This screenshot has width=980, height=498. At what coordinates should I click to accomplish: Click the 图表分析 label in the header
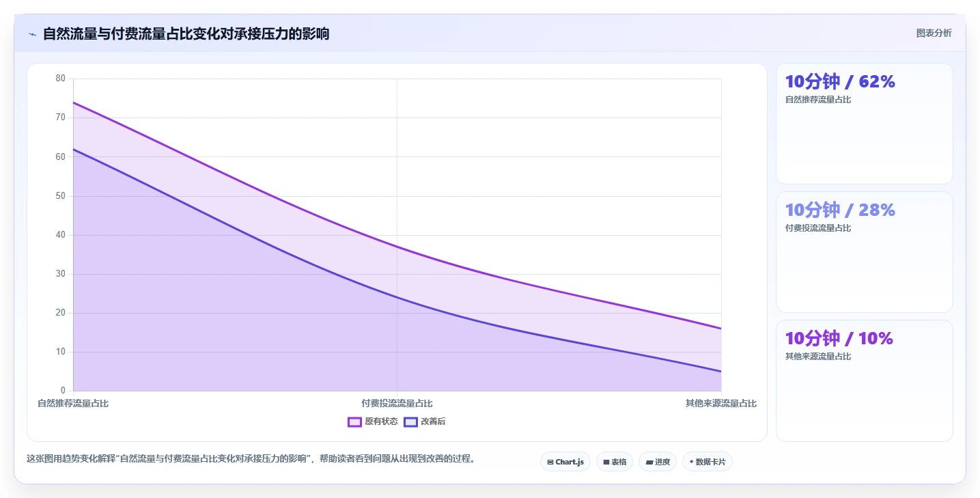pyautogui.click(x=934, y=33)
